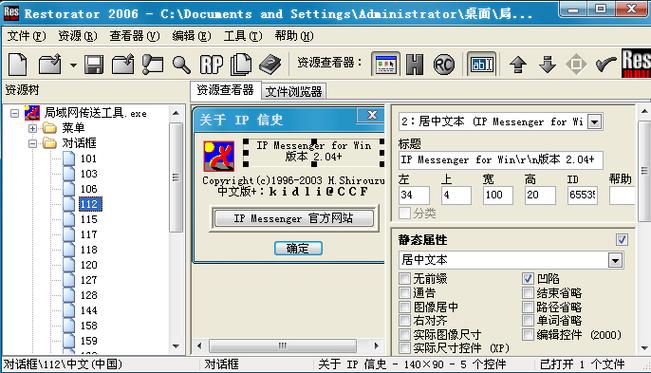Click the Copy pages toolbar icon
Viewport: 651px width, 373px height.
pos(241,64)
